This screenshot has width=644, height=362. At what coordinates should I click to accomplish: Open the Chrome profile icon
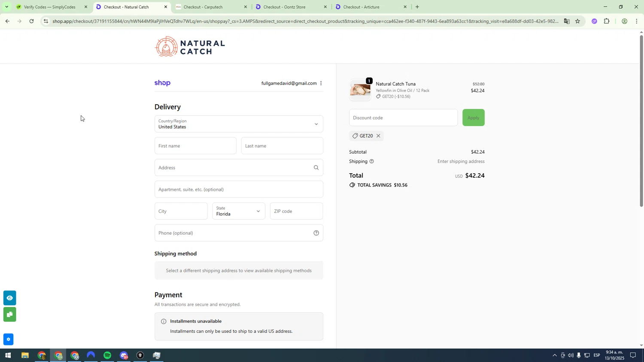[624, 21]
